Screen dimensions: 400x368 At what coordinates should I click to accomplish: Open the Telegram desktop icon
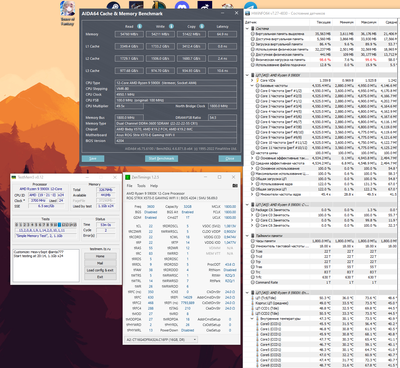(250, 6)
